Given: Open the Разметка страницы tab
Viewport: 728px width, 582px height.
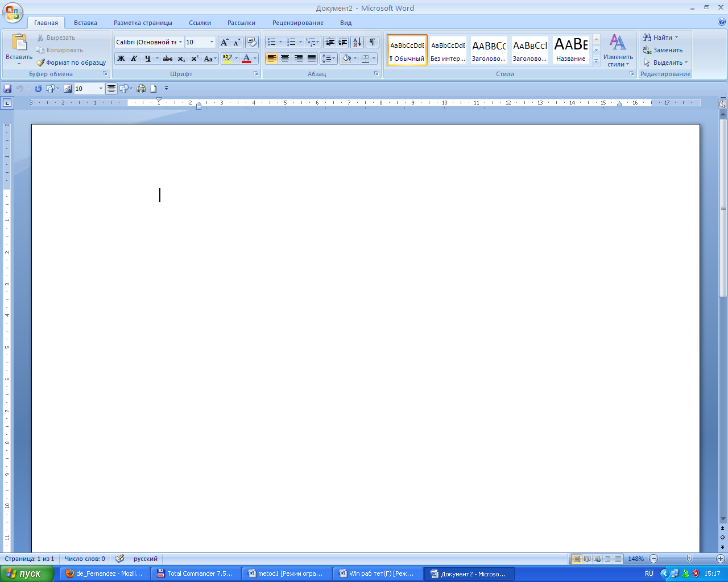Looking at the screenshot, I should [x=143, y=23].
